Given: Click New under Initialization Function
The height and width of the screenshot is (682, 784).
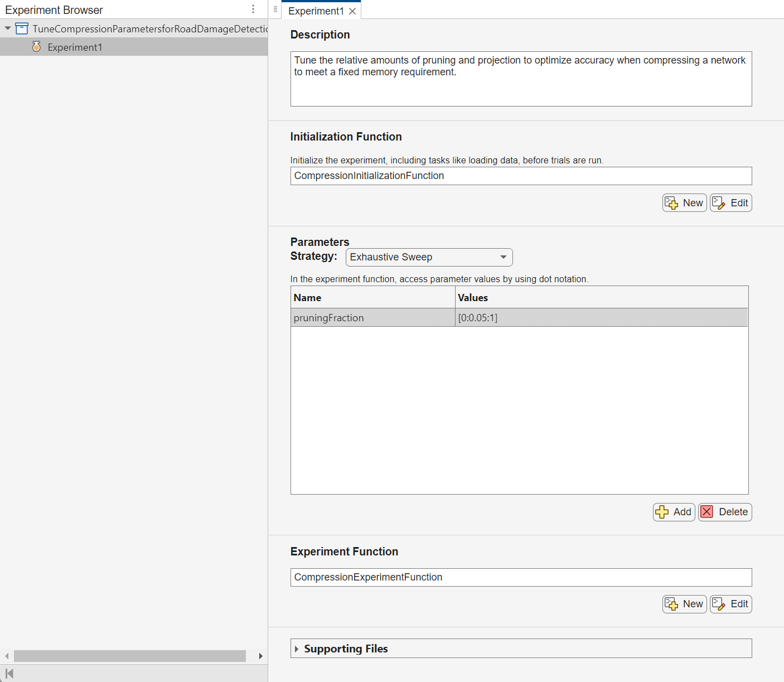Looking at the screenshot, I should (x=684, y=203).
